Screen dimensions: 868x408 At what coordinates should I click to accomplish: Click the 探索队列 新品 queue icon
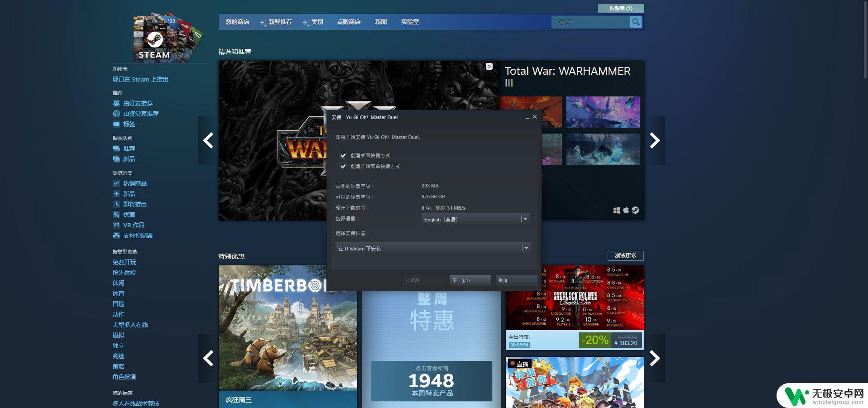tap(116, 159)
